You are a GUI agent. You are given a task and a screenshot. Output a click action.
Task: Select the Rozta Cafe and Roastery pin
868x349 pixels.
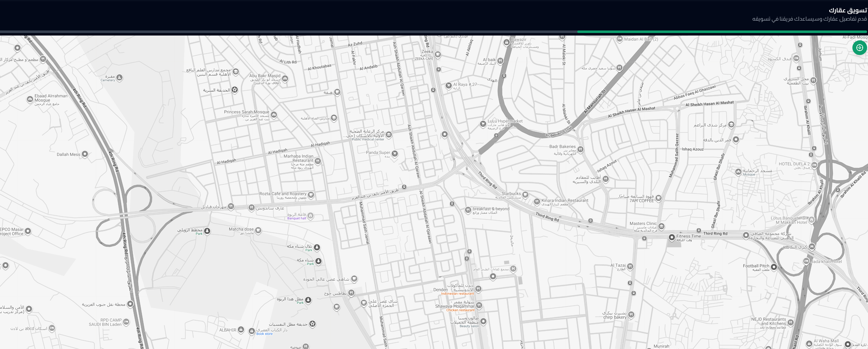[311, 195]
